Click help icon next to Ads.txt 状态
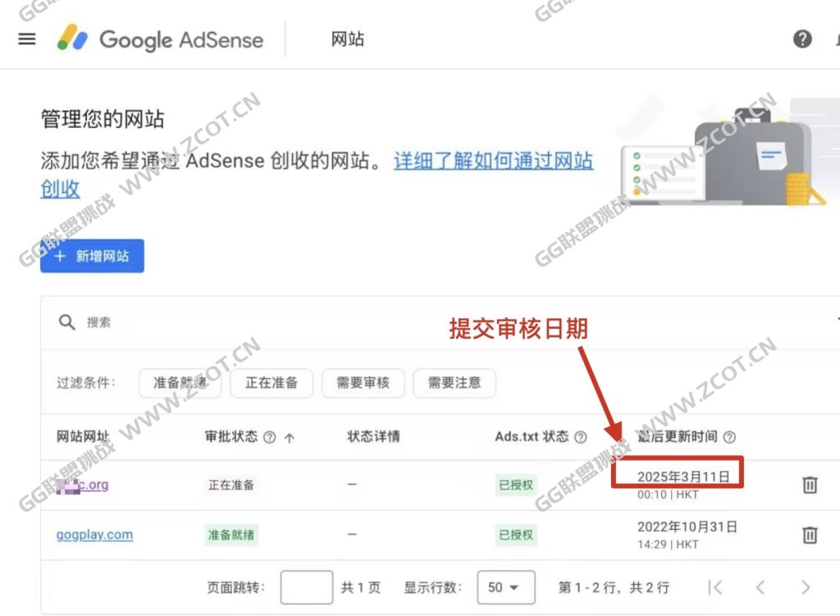This screenshot has width=840, height=616. (580, 437)
